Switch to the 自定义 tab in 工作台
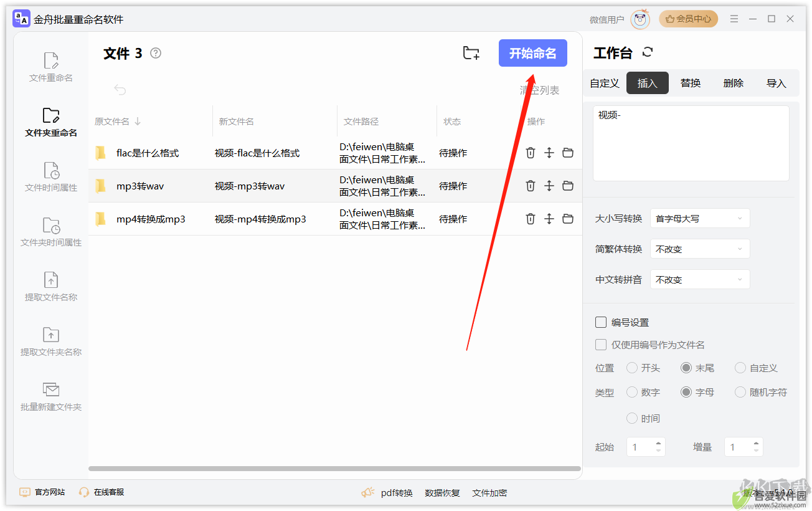The width and height of the screenshot is (812, 511). click(x=605, y=83)
